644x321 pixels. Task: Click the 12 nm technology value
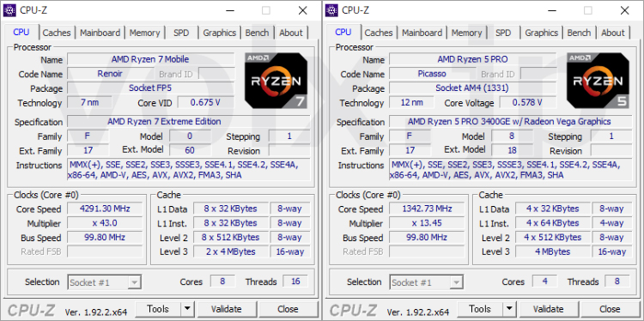coord(411,103)
